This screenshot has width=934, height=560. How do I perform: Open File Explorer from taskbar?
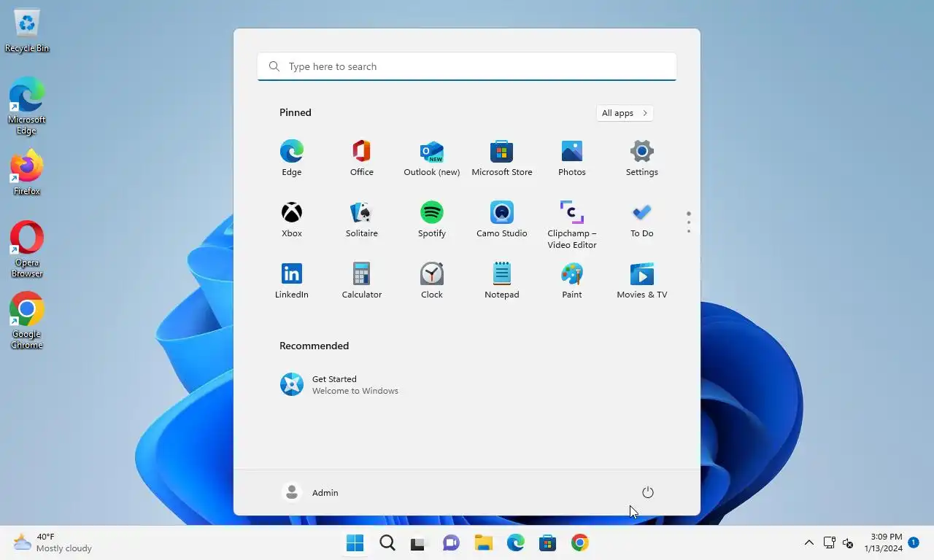click(484, 542)
